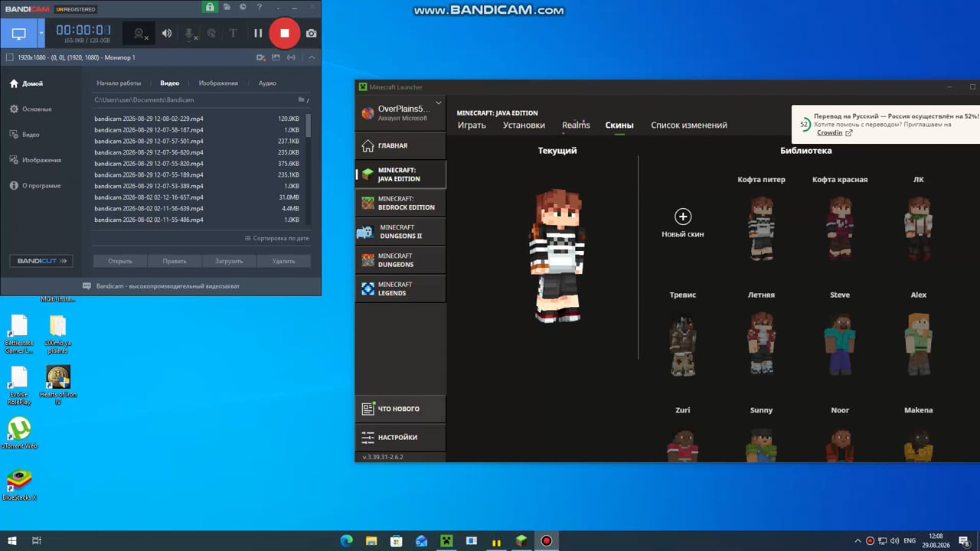Switch to the Список изменений tab
Image resolution: width=980 pixels, height=551 pixels.
click(x=689, y=126)
